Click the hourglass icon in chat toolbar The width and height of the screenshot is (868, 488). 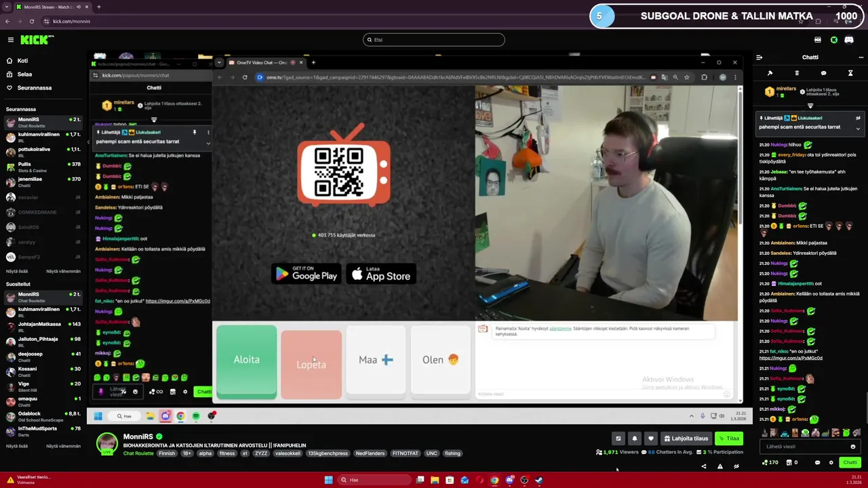850,73
